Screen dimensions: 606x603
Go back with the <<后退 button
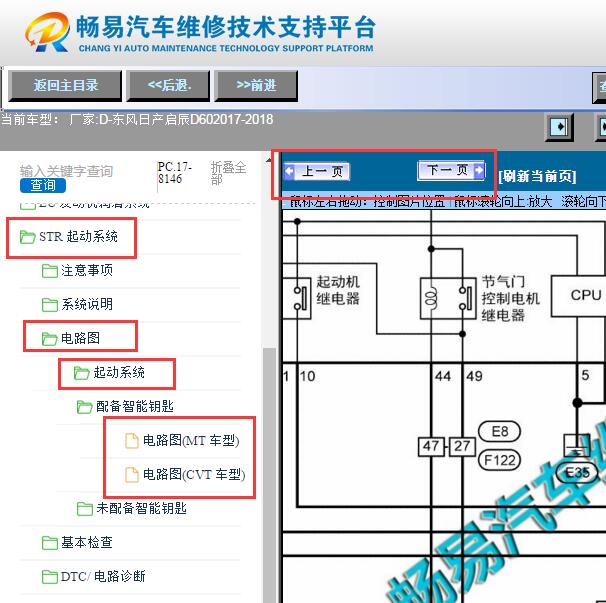[x=169, y=86]
